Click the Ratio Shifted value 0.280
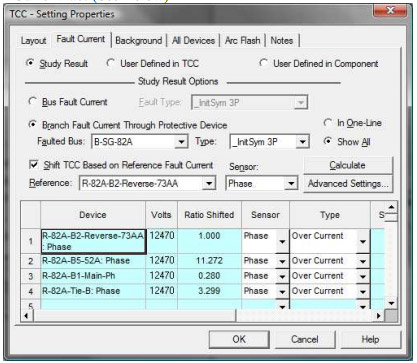 209,276
